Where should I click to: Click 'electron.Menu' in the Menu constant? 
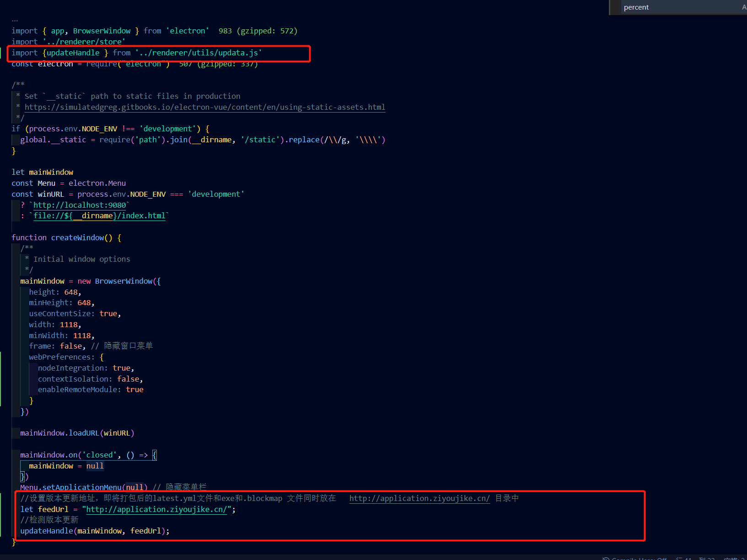click(97, 183)
